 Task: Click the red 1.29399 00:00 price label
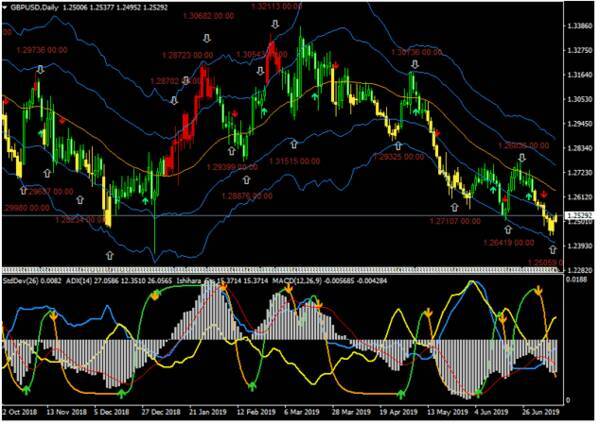coord(232,167)
